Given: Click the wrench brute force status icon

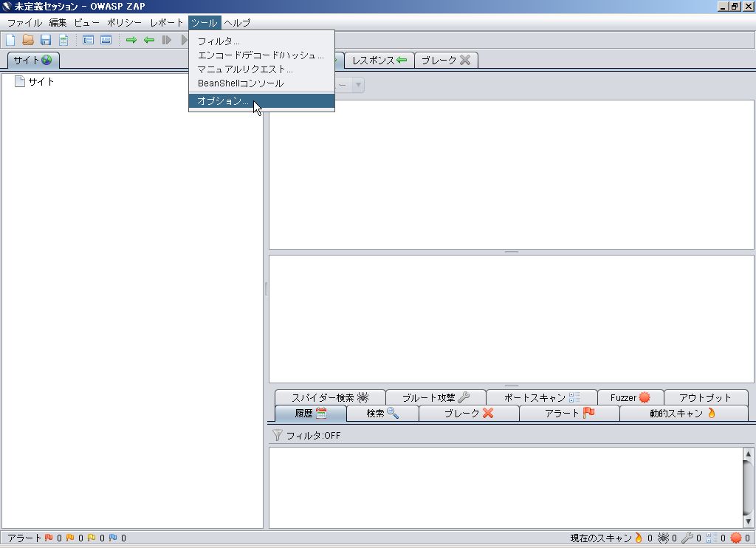Looking at the screenshot, I should [687, 538].
